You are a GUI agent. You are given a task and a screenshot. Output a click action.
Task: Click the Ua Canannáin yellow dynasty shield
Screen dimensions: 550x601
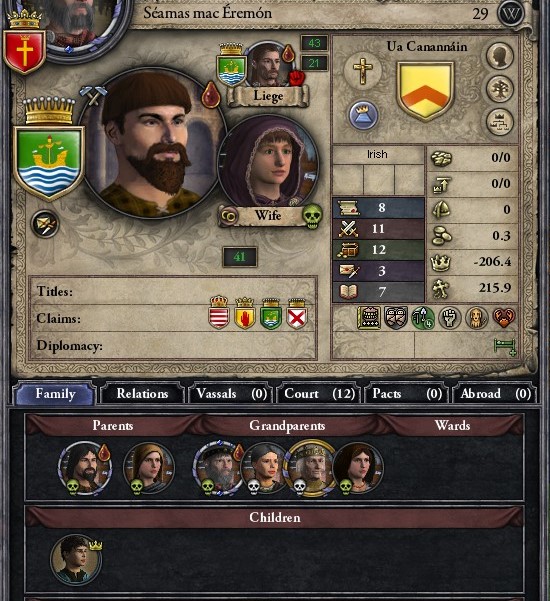(x=425, y=91)
